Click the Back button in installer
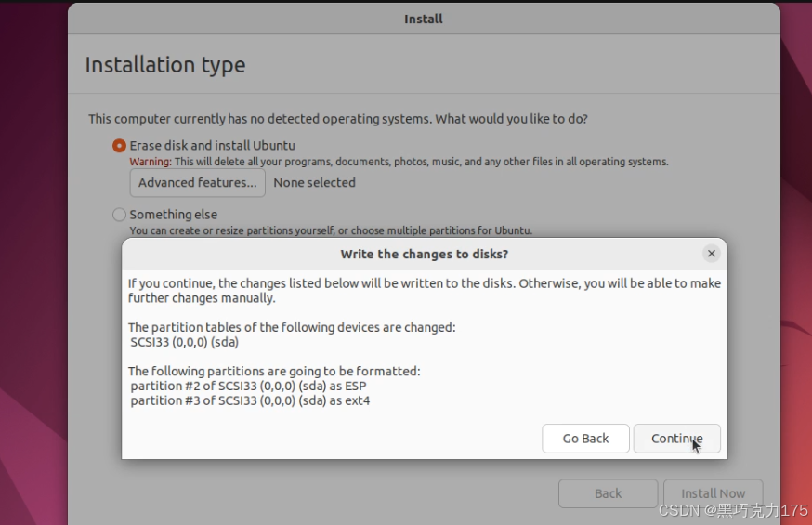The width and height of the screenshot is (812, 525). click(608, 493)
